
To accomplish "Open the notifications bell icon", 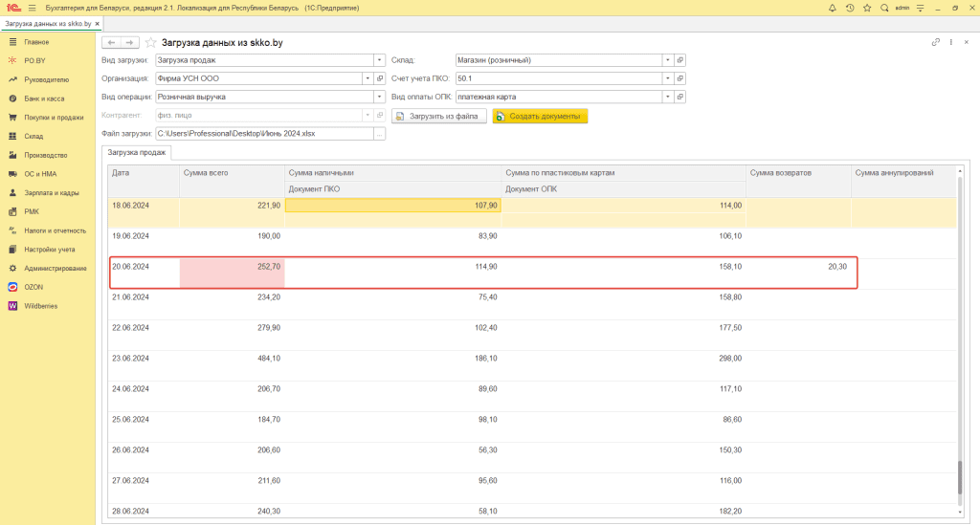I will [x=832, y=8].
